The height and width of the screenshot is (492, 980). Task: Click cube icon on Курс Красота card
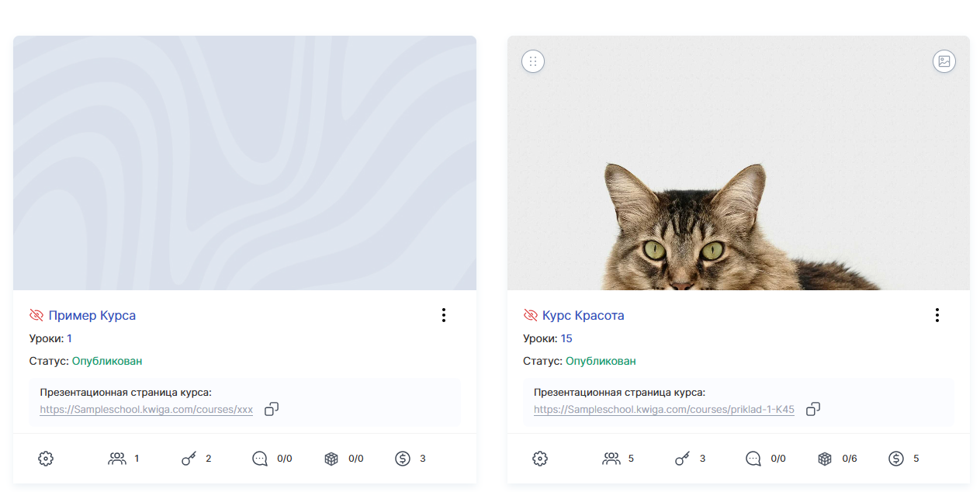(x=825, y=459)
